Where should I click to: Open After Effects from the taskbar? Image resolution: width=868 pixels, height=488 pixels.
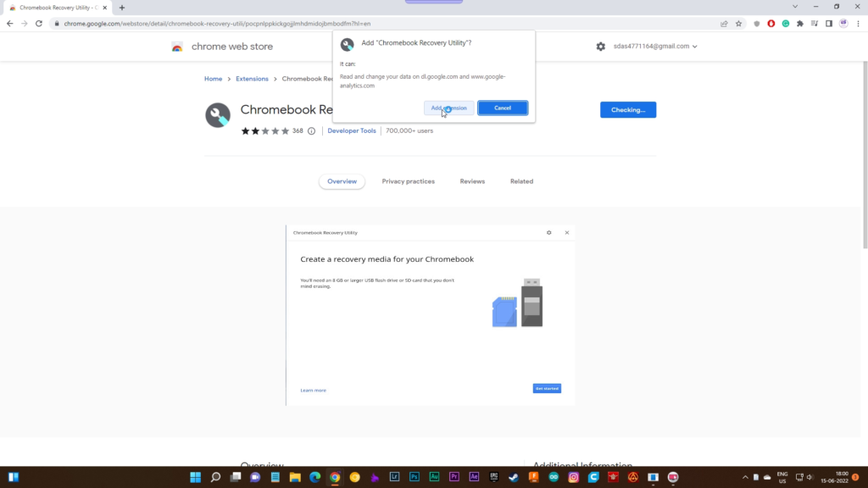coord(474,477)
